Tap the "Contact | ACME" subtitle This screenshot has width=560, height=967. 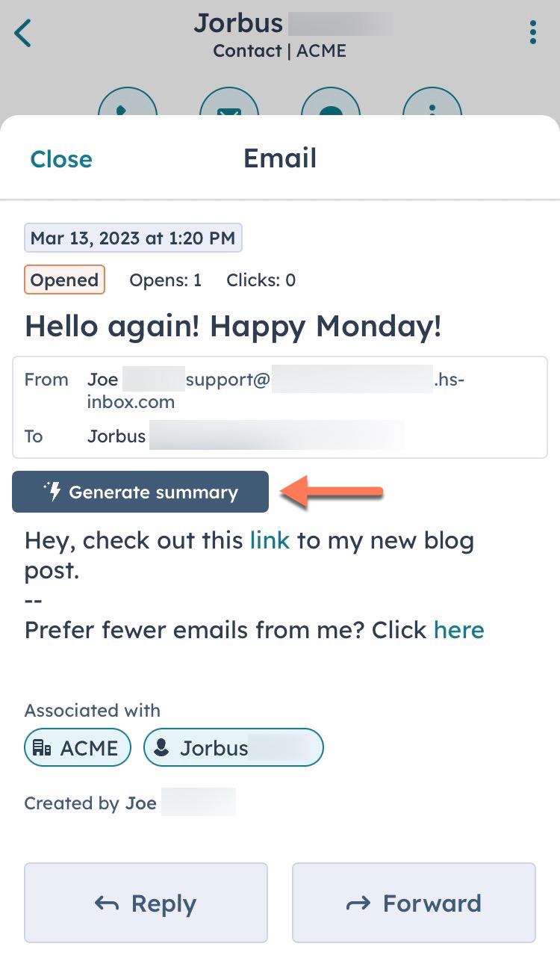click(x=279, y=51)
